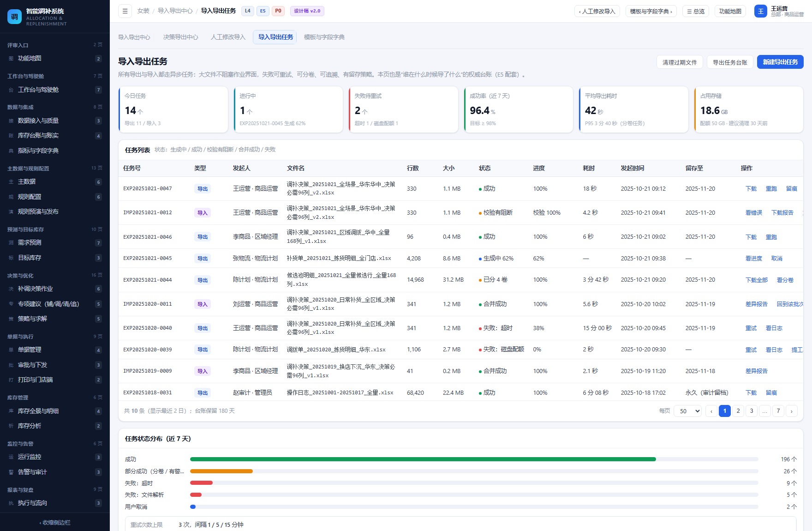This screenshot has height=531, width=812.
Task: Open 规则配置 sidebar item
Action: [x=55, y=197]
